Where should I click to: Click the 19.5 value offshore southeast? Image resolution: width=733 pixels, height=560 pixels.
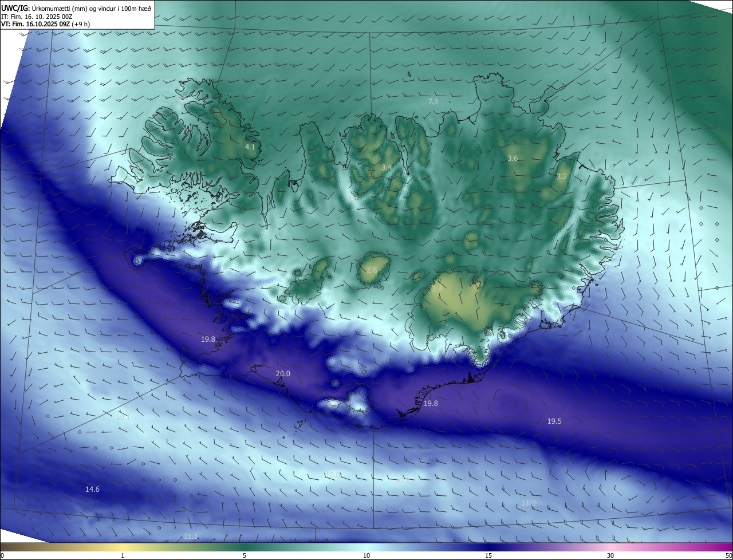(x=554, y=421)
